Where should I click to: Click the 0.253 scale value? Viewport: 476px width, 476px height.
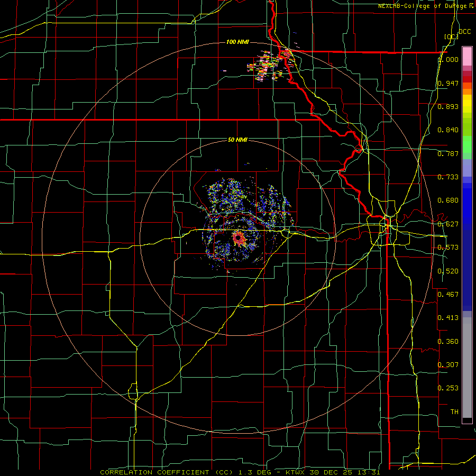click(448, 388)
